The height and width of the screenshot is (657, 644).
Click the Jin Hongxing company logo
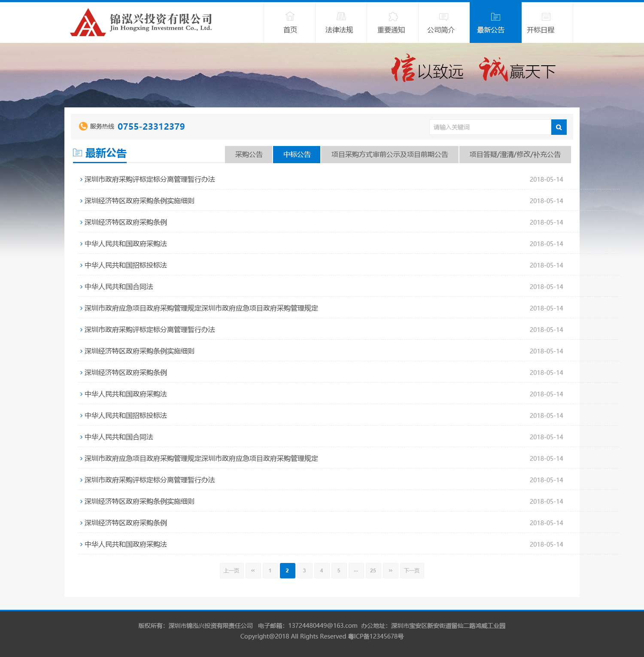click(142, 22)
